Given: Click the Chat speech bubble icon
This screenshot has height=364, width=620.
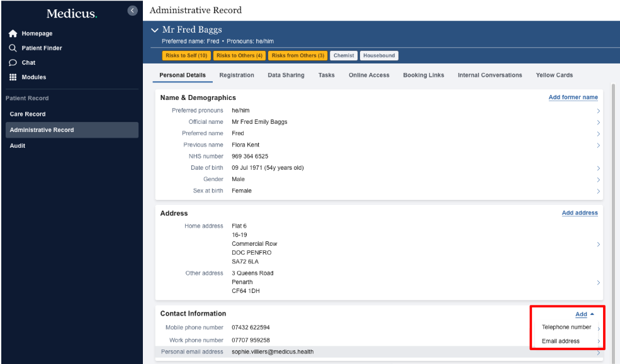Looking at the screenshot, I should 13,63.
